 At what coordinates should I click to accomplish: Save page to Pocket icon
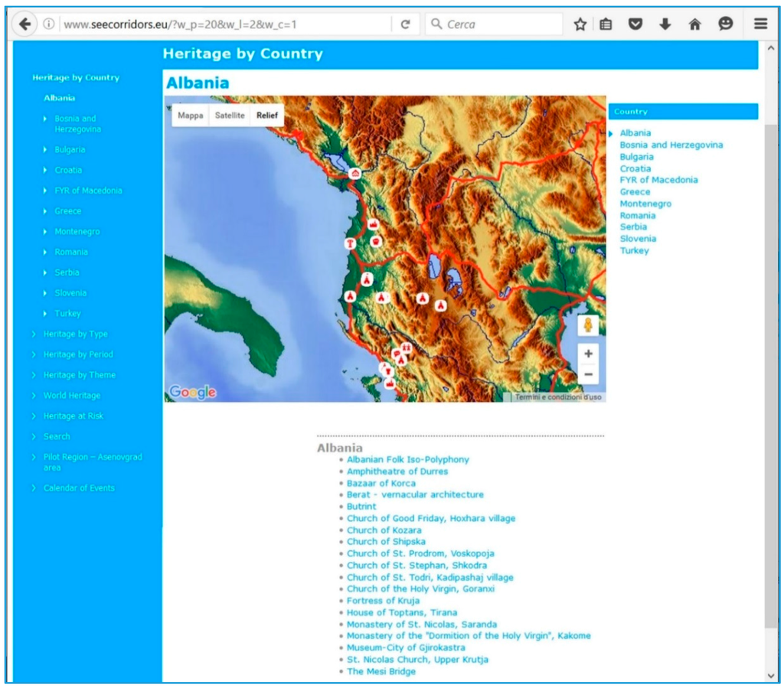pyautogui.click(x=635, y=24)
